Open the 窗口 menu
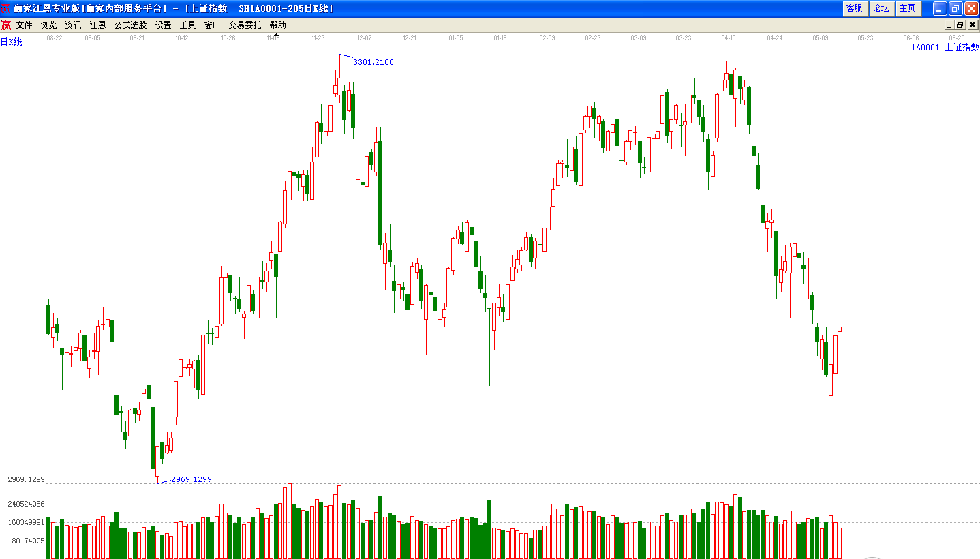Image resolution: width=980 pixels, height=559 pixels. (213, 25)
